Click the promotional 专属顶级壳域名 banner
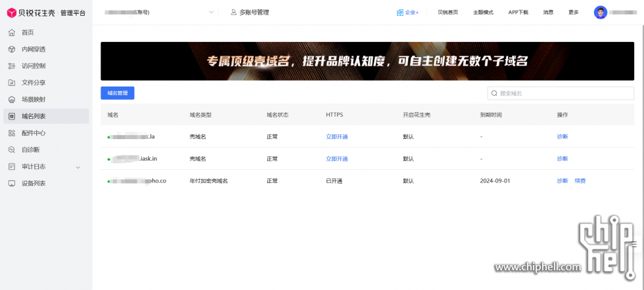Image resolution: width=644 pixels, height=290 pixels. coord(367,61)
